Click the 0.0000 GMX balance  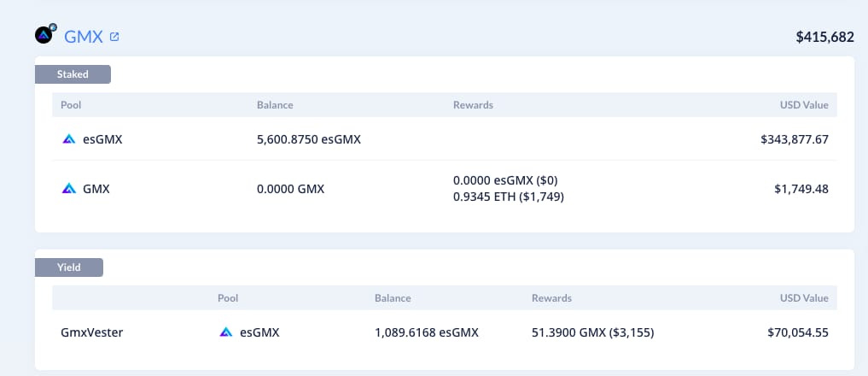(291, 189)
